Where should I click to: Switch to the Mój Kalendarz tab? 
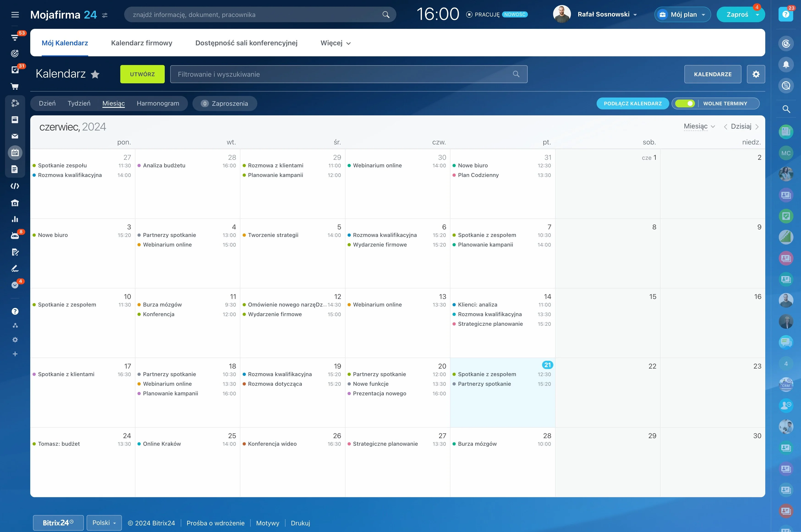65,43
